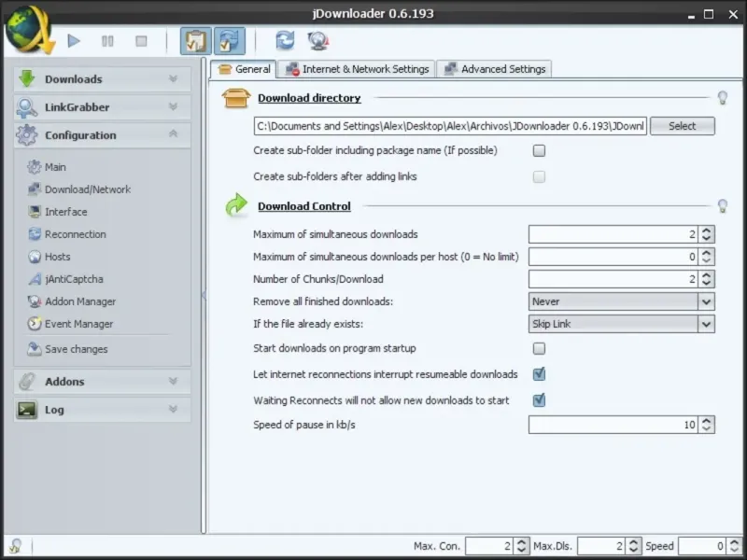Open the Downloads panel green arrow icon
This screenshot has width=747, height=560.
27,78
